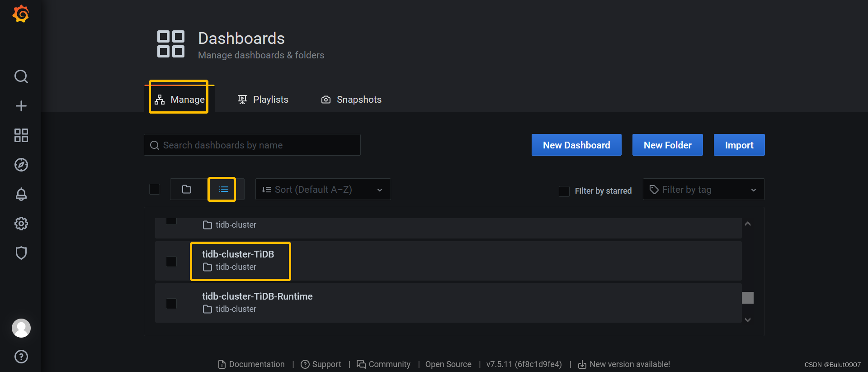Click the dashboard list scrollbar thumb
868x372 pixels.
click(x=748, y=298)
